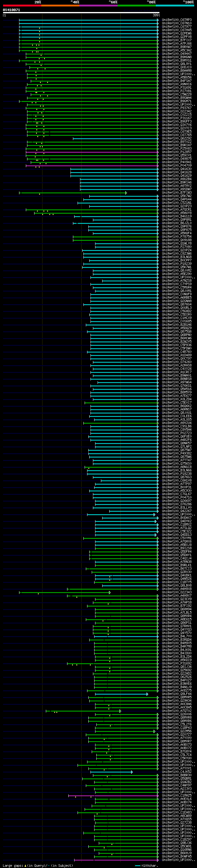Click the purple ~60% identity legend bar

pyautogui.click(x=98, y=6)
